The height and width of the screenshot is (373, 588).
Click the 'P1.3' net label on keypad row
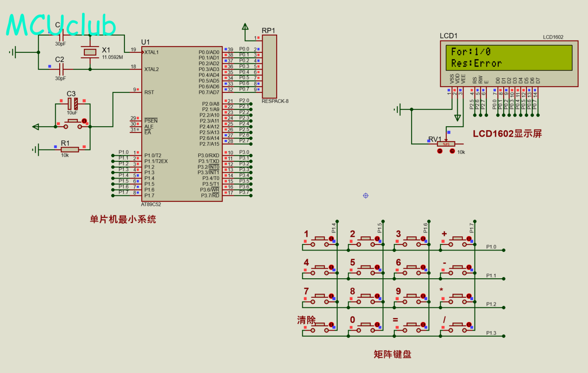point(491,333)
